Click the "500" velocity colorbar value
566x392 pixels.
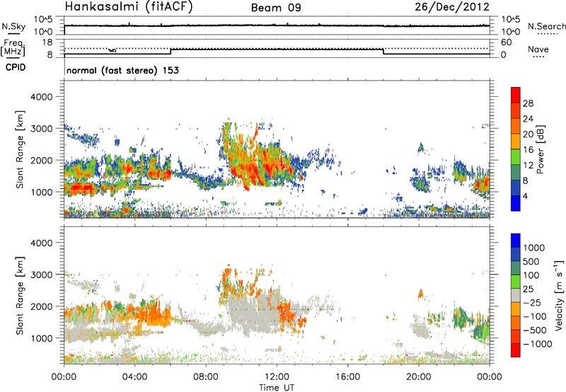tap(531, 262)
